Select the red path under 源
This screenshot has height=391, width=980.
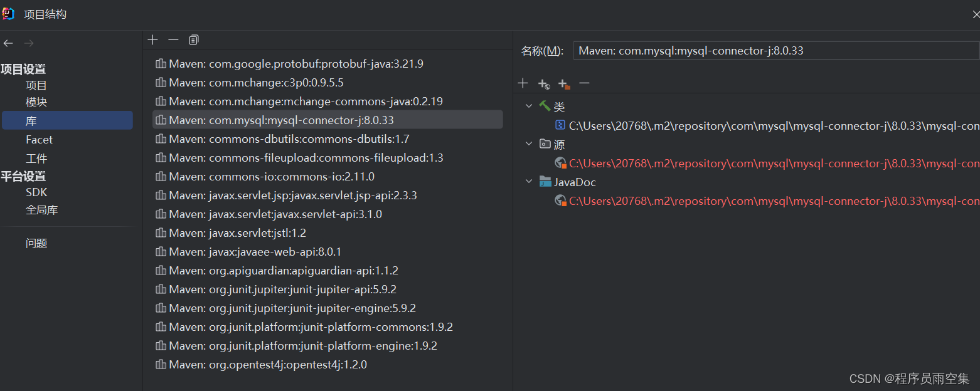click(774, 164)
